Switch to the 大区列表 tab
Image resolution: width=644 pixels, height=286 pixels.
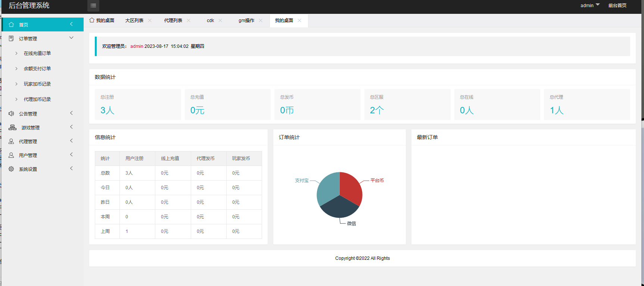(x=134, y=21)
